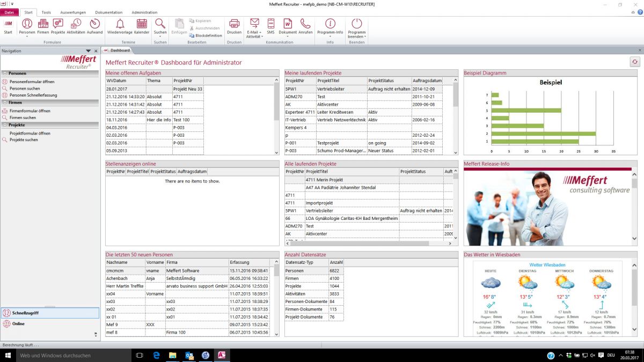Select the 'Meffert Software' Firma cell
The image size is (644, 362).
[196, 271]
